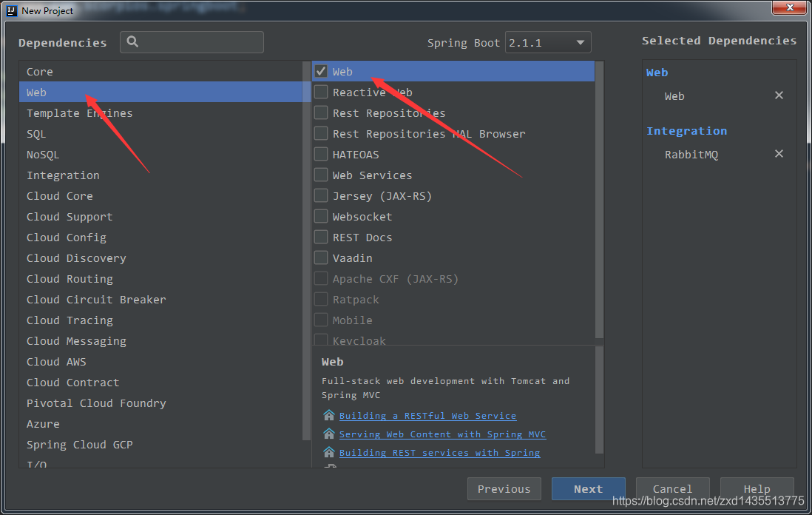Screen dimensions: 812x515
Task: Select Core category
Action: [x=160, y=72]
